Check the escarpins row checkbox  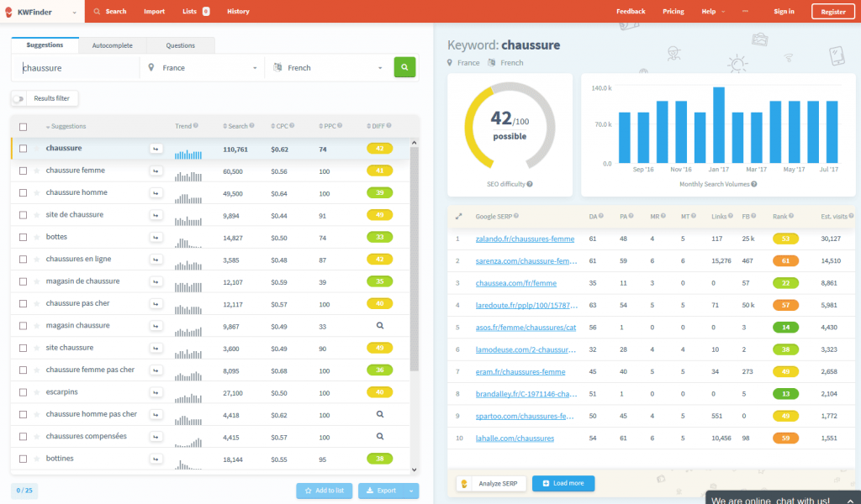tap(23, 392)
